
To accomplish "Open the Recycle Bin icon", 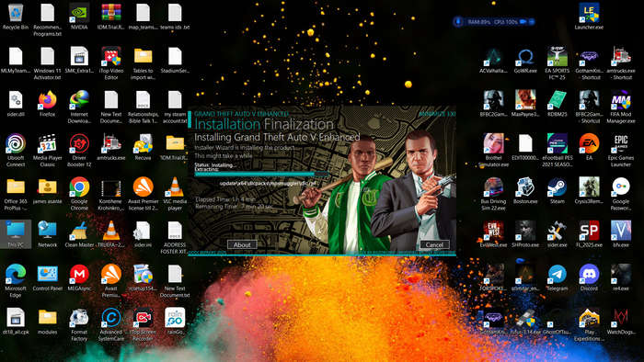I will 16,17.
